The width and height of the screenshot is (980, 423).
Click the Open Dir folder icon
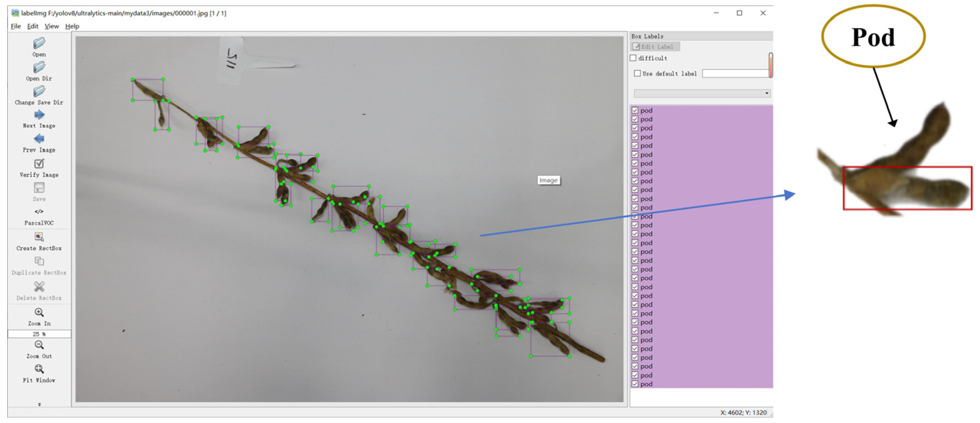39,68
